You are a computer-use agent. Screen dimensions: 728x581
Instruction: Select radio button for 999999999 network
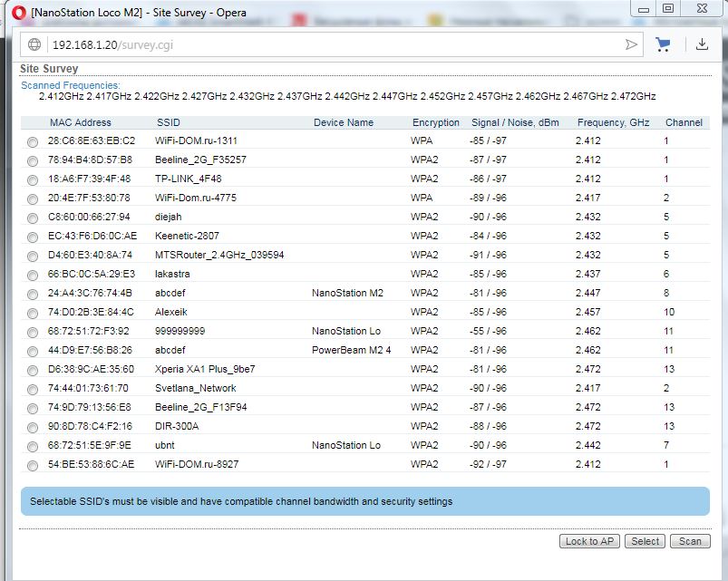point(33,333)
